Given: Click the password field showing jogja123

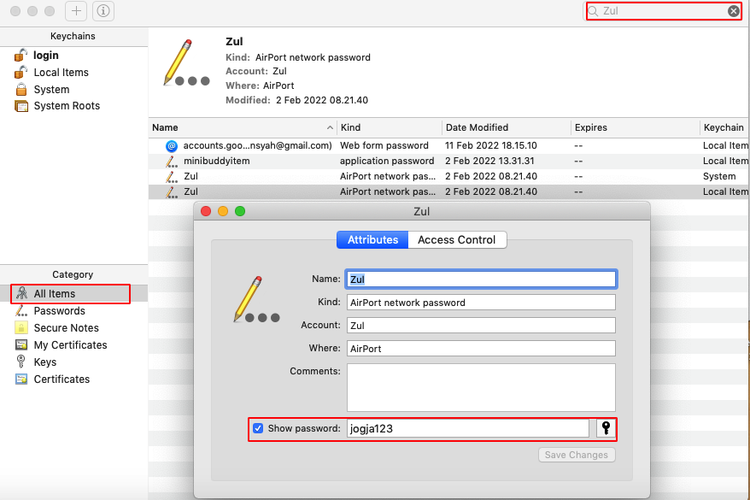Looking at the screenshot, I should [468, 429].
